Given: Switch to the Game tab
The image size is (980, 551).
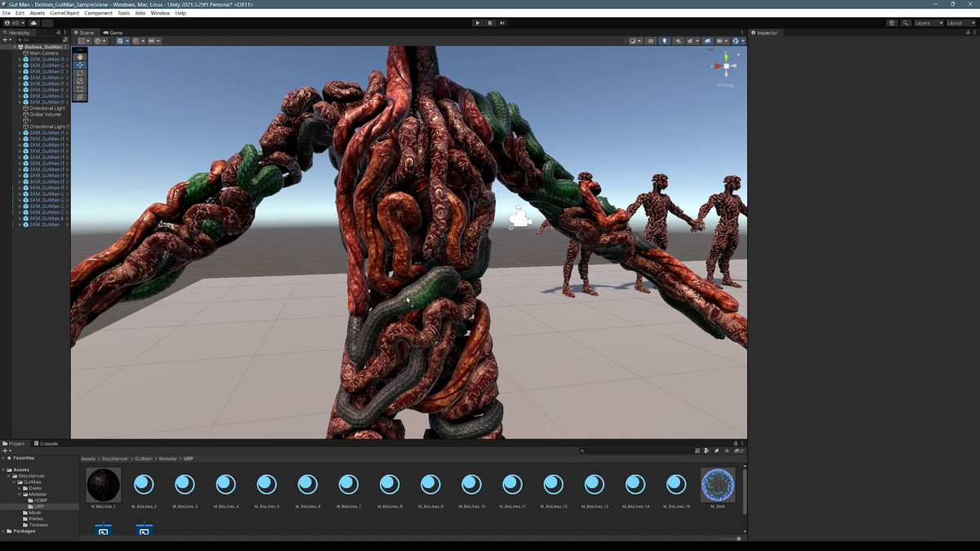Looking at the screenshot, I should [x=113, y=33].
